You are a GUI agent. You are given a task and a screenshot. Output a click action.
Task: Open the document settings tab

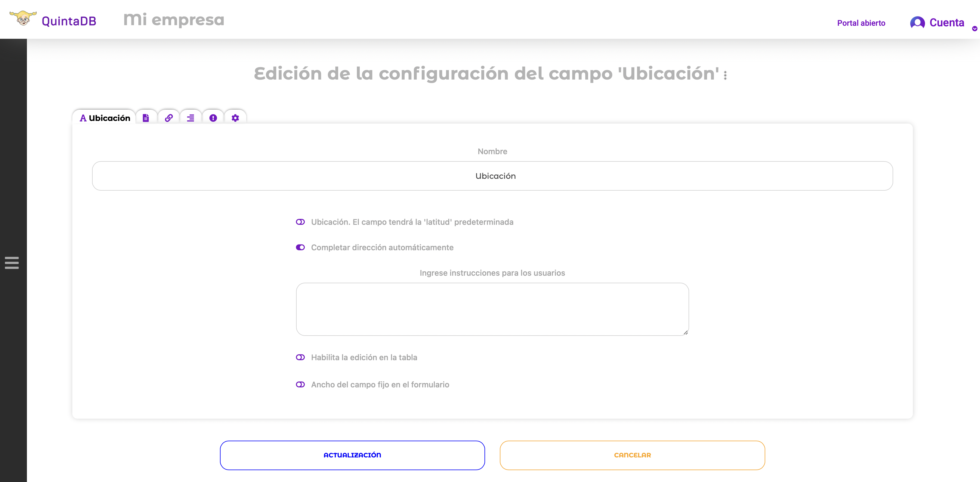coord(146,118)
